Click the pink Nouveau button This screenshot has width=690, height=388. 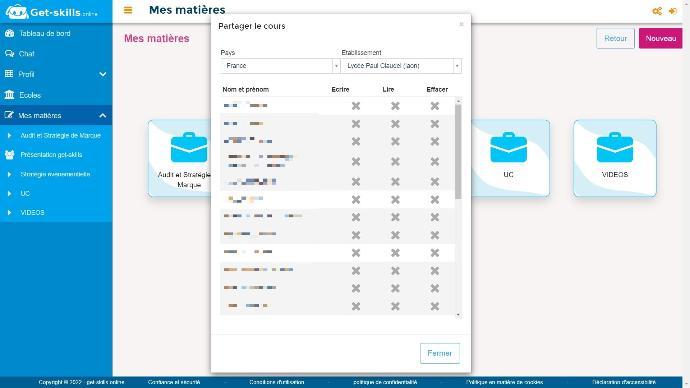click(x=661, y=38)
